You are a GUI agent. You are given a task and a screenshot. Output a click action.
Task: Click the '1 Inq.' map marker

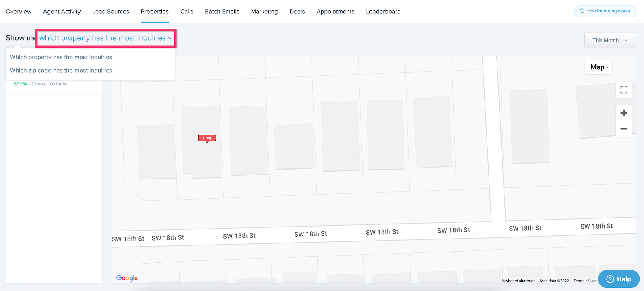click(207, 138)
